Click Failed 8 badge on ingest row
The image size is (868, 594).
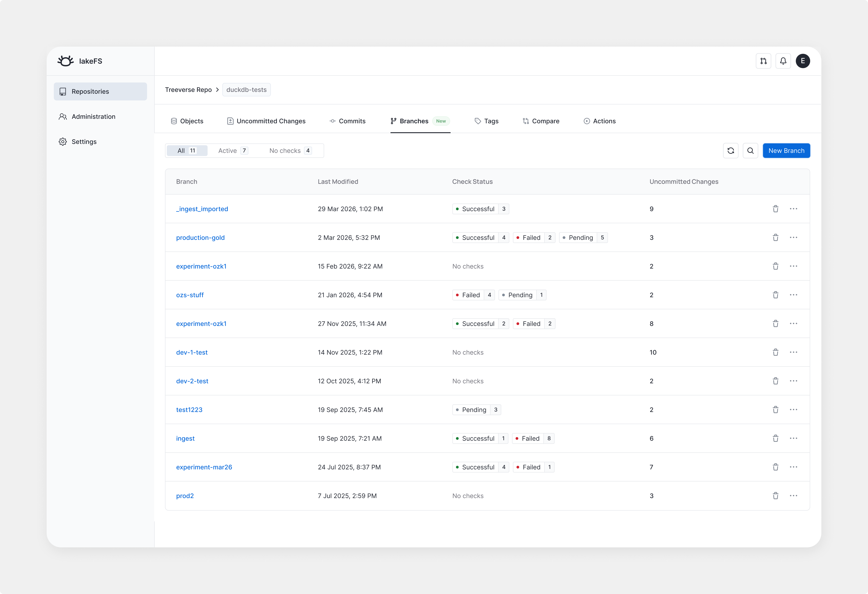[533, 438]
